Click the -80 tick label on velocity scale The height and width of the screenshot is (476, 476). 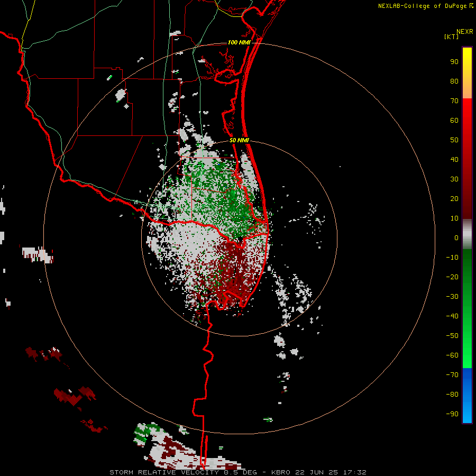(452, 395)
